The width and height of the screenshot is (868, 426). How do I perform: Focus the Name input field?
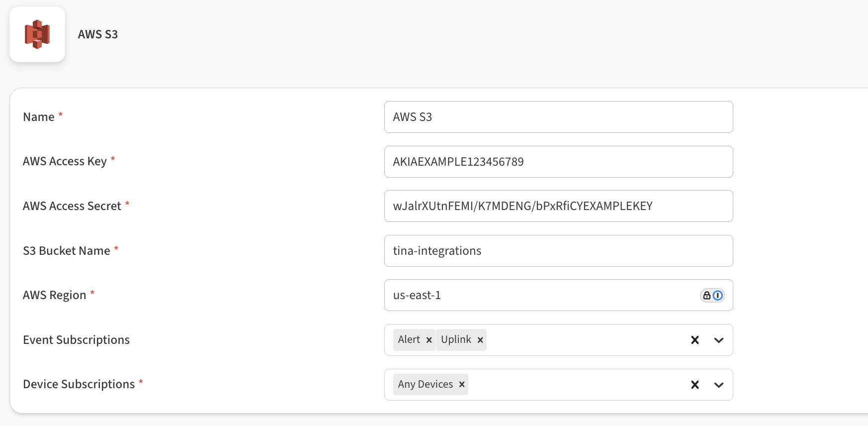point(559,117)
